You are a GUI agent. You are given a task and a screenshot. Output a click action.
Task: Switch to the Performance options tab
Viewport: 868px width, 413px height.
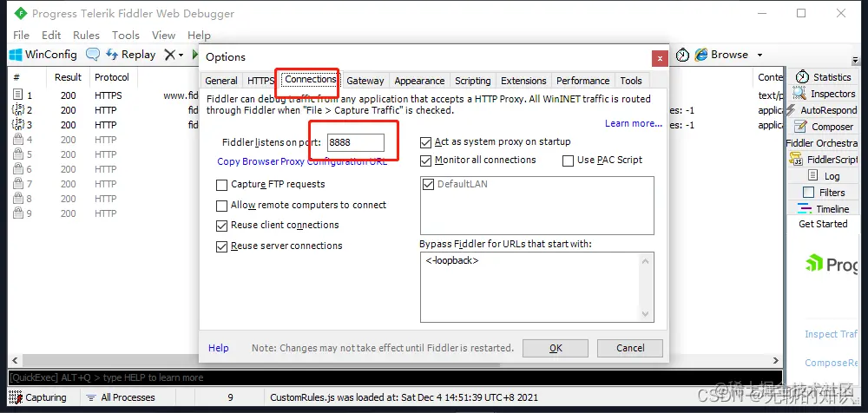coord(583,81)
